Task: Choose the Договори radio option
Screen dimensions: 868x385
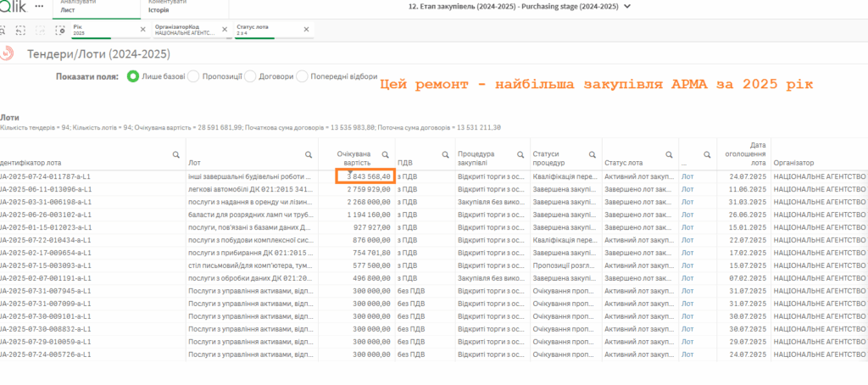Action: click(250, 76)
